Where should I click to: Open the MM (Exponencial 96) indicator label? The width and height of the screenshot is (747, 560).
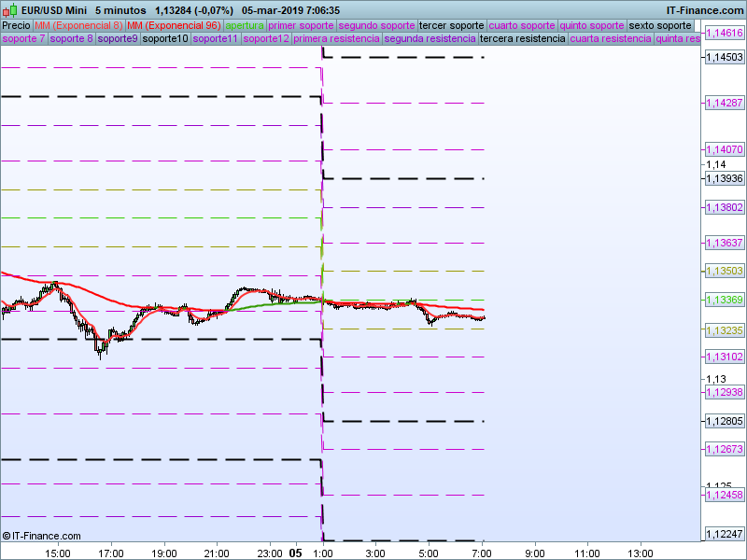[175, 26]
